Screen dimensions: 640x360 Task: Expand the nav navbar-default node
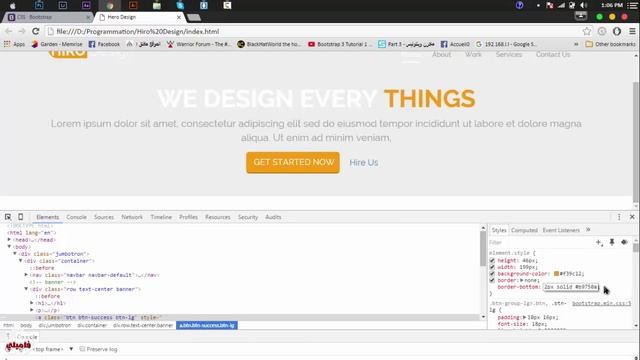pos(26,275)
